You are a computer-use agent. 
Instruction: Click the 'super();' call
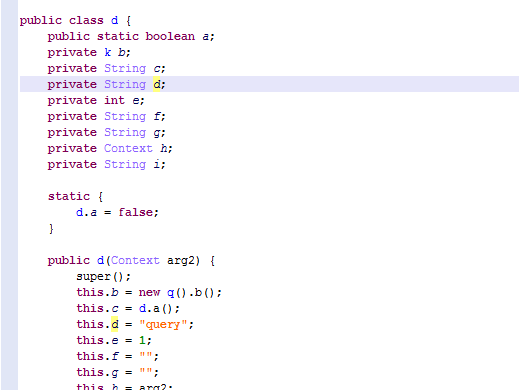(103, 276)
